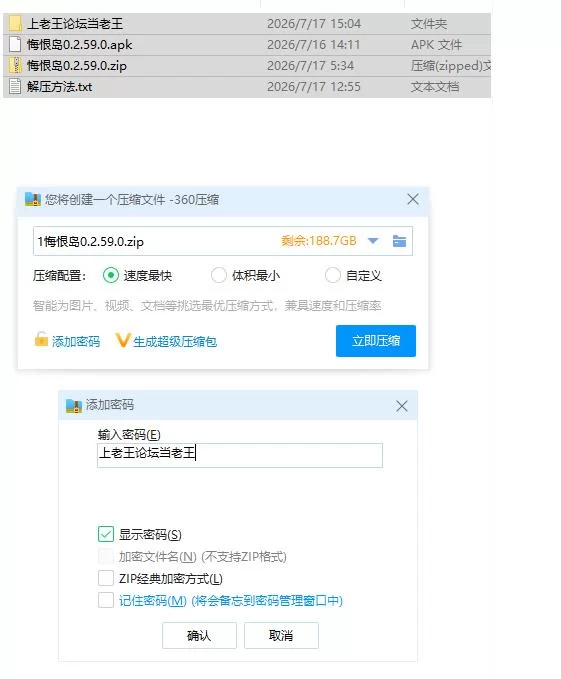Click 取消 in the password dialog

[x=281, y=636]
